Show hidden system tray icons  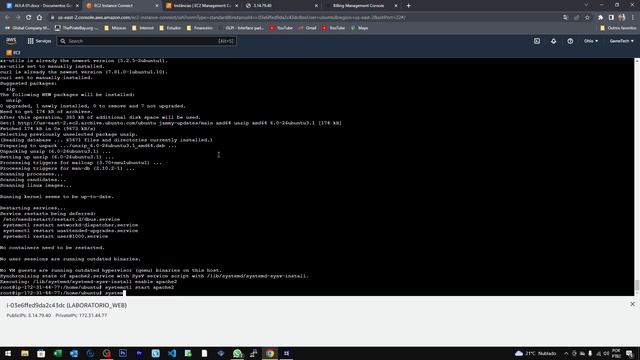tap(566, 353)
